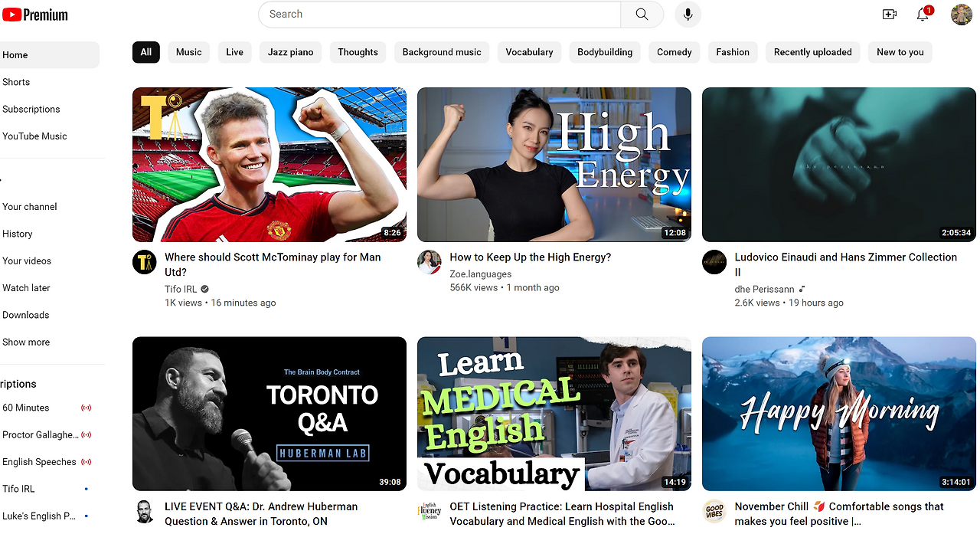980x534 pixels.
Task: Select the Live filter chip
Action: pos(235,52)
